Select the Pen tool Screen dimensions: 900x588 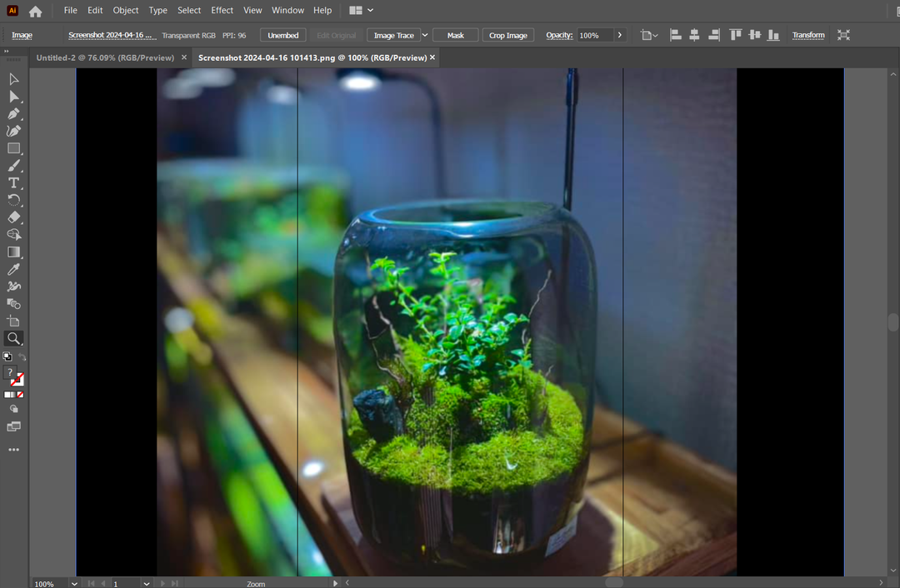(x=13, y=113)
